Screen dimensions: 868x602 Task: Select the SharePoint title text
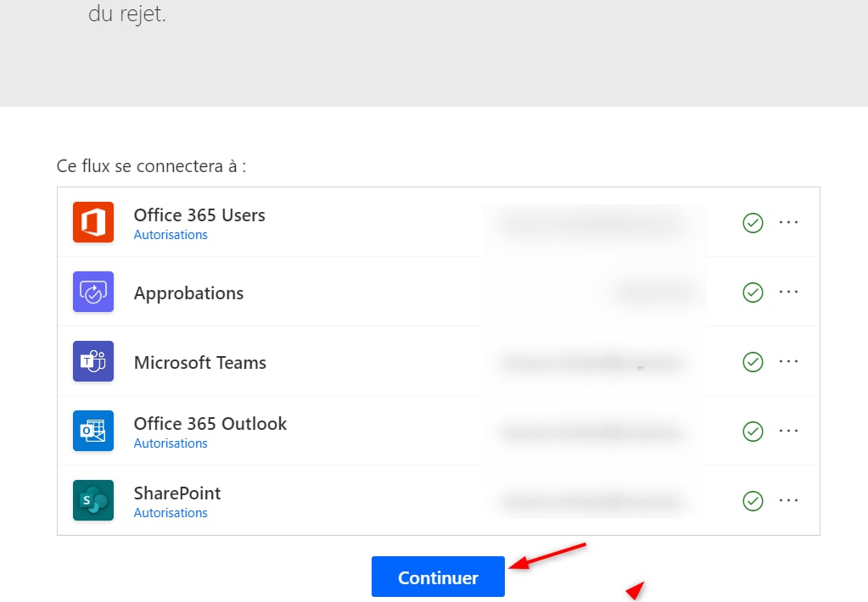tap(177, 493)
